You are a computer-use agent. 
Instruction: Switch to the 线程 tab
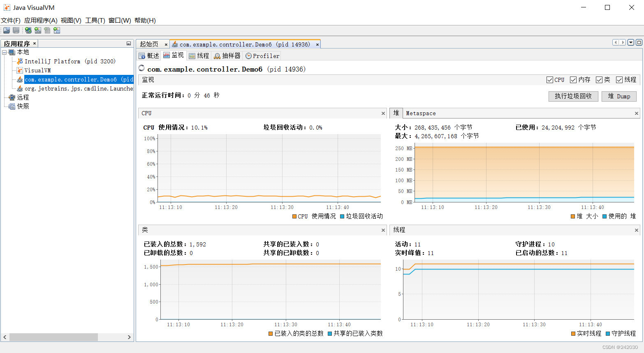[x=199, y=56]
